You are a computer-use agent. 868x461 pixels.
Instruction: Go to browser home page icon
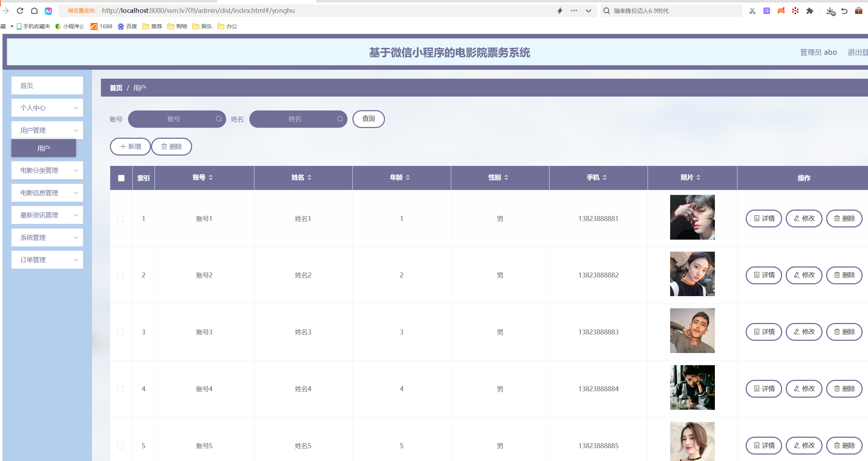pos(34,11)
